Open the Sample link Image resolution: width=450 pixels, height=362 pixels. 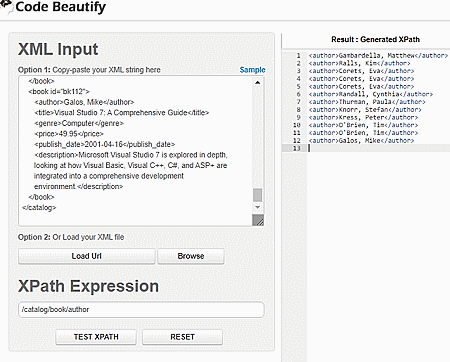(252, 70)
